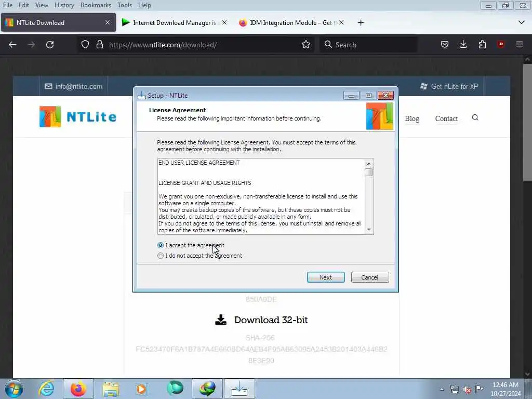Click Internet Download Manager taskbar icon
The width and height of the screenshot is (532, 399).
click(207, 389)
